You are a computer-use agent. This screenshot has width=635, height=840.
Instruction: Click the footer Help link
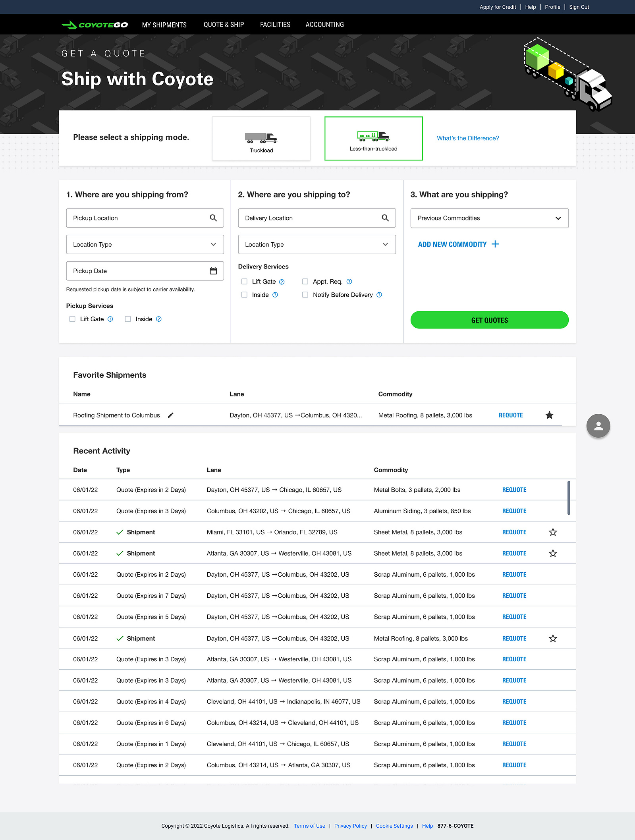[427, 826]
